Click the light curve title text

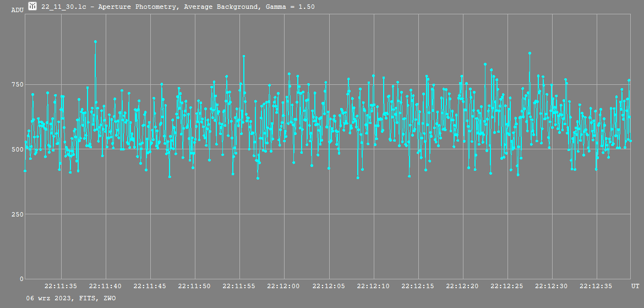tap(178, 7)
